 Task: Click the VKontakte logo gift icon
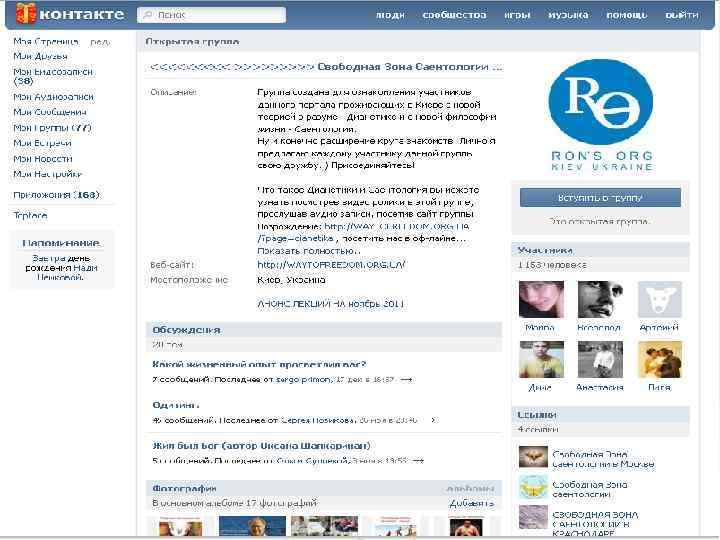[x=26, y=14]
